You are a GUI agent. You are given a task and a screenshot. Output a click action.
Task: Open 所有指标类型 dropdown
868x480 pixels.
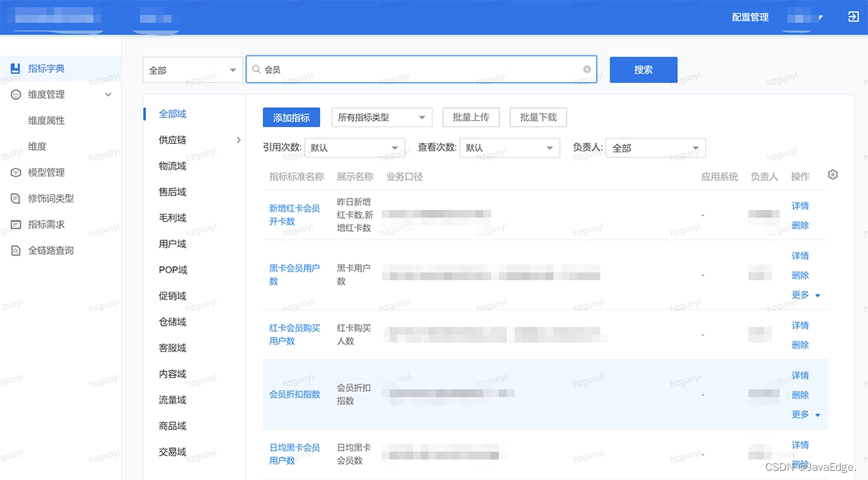(382, 117)
